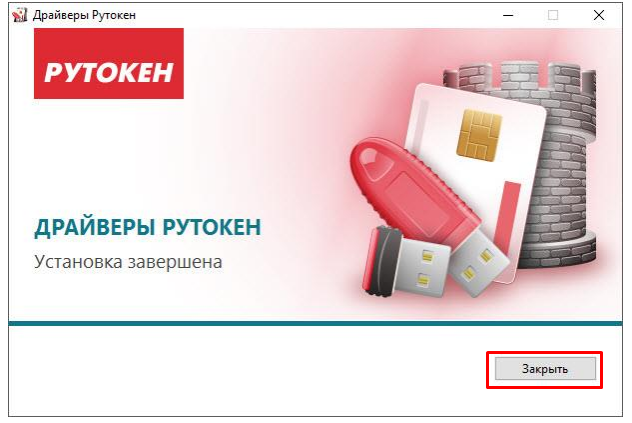The height and width of the screenshot is (423, 632).
Task: Click the empty white footer area left of Закрыть
Action: coord(248,369)
